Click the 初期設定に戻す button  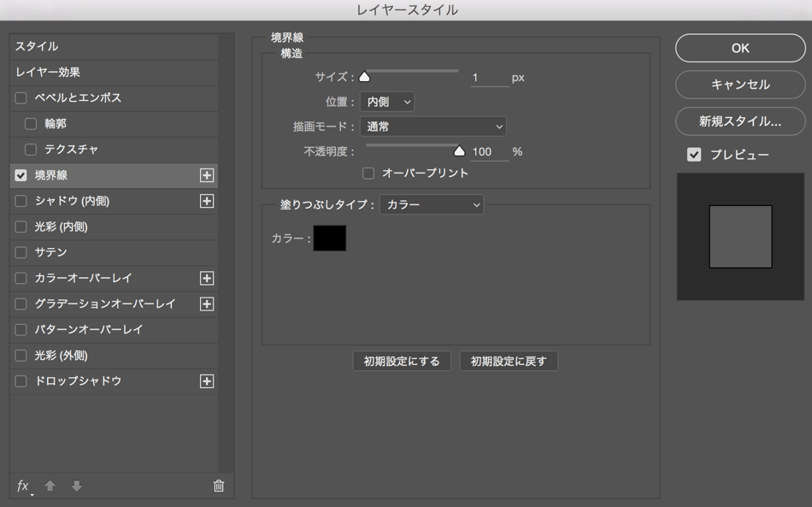click(509, 361)
